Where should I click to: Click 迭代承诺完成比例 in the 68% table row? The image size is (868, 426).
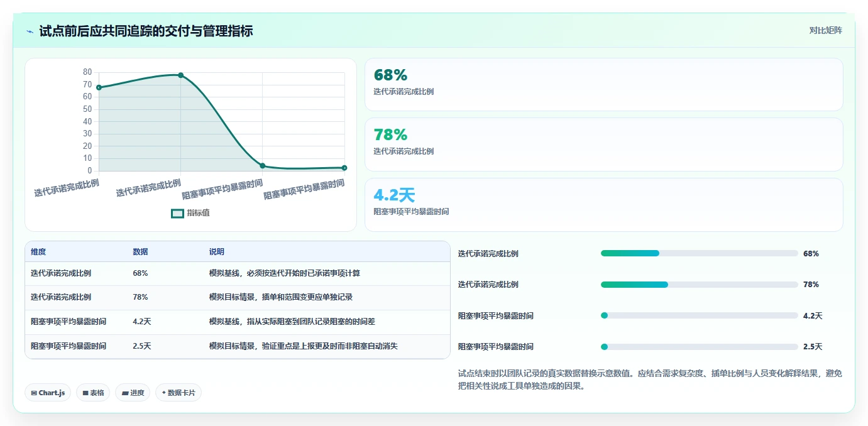click(61, 273)
